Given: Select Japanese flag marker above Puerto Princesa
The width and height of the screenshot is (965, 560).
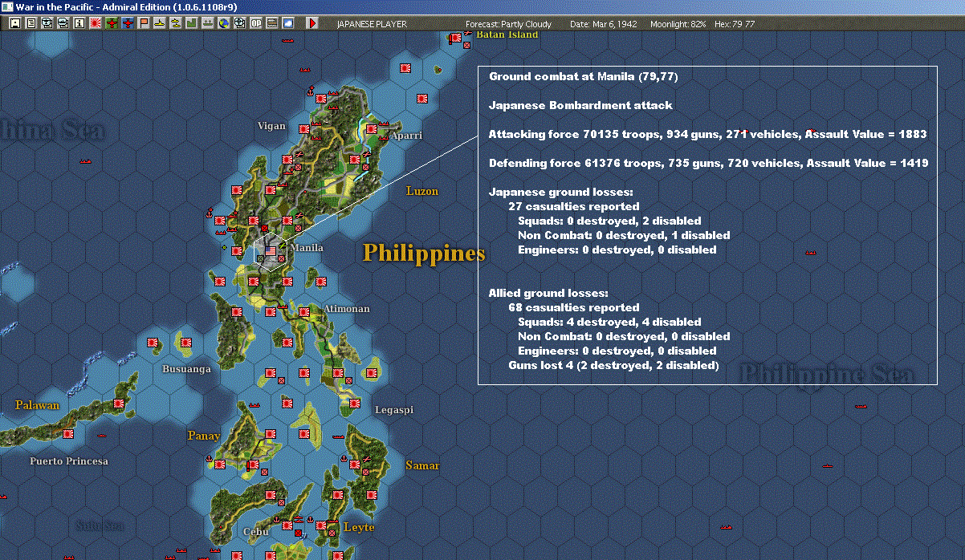Looking at the screenshot, I should tap(68, 433).
